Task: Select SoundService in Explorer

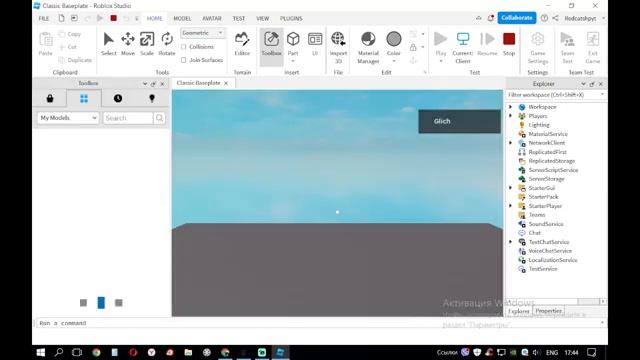Action: click(x=546, y=224)
